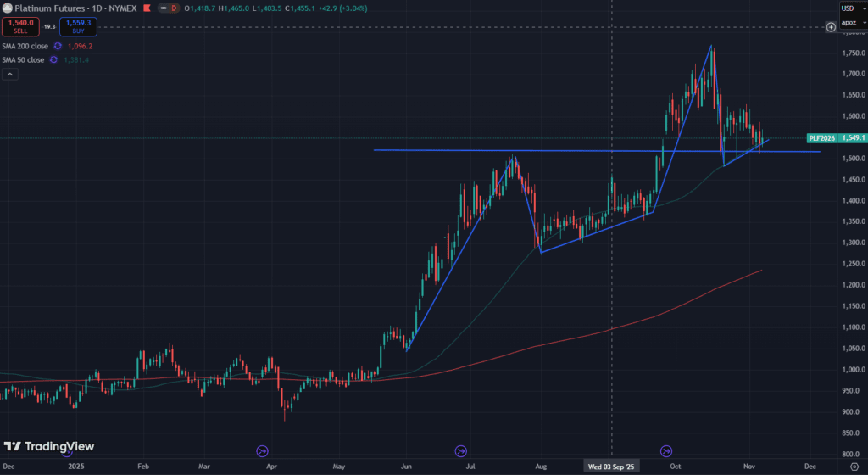Click the TradingView logo
The width and height of the screenshot is (868, 475).
(x=49, y=446)
